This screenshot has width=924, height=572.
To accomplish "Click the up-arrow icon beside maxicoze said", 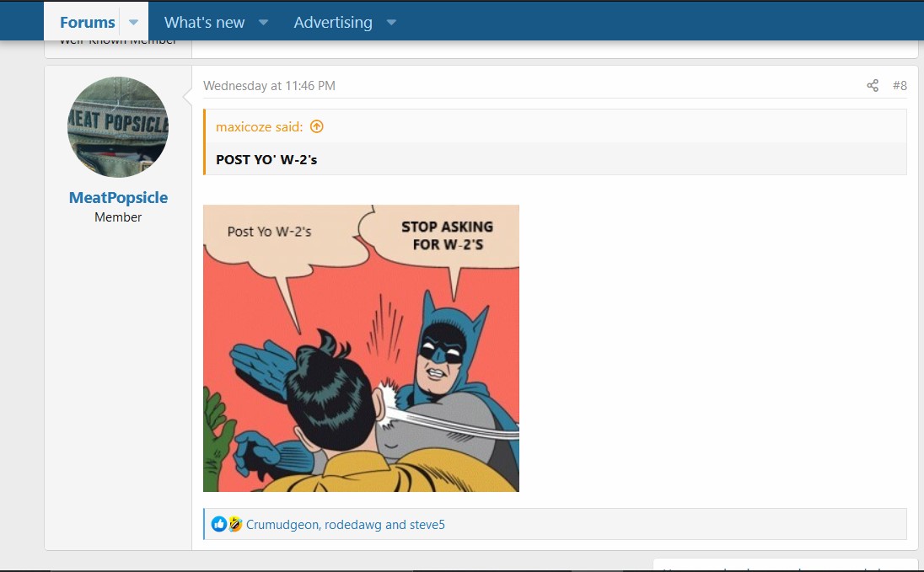I will (317, 127).
